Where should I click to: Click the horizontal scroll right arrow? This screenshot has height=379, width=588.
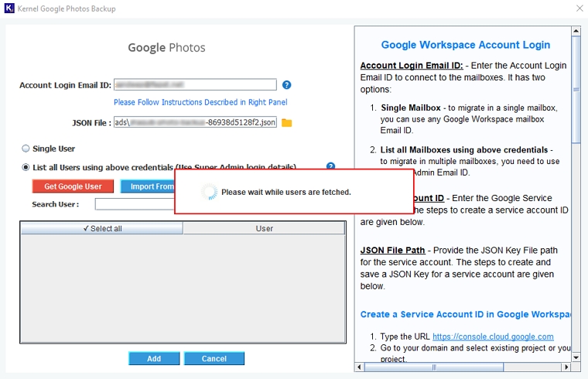[x=566, y=367]
